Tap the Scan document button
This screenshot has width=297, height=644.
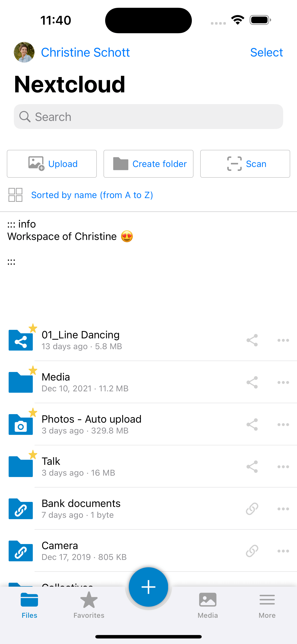point(245,164)
